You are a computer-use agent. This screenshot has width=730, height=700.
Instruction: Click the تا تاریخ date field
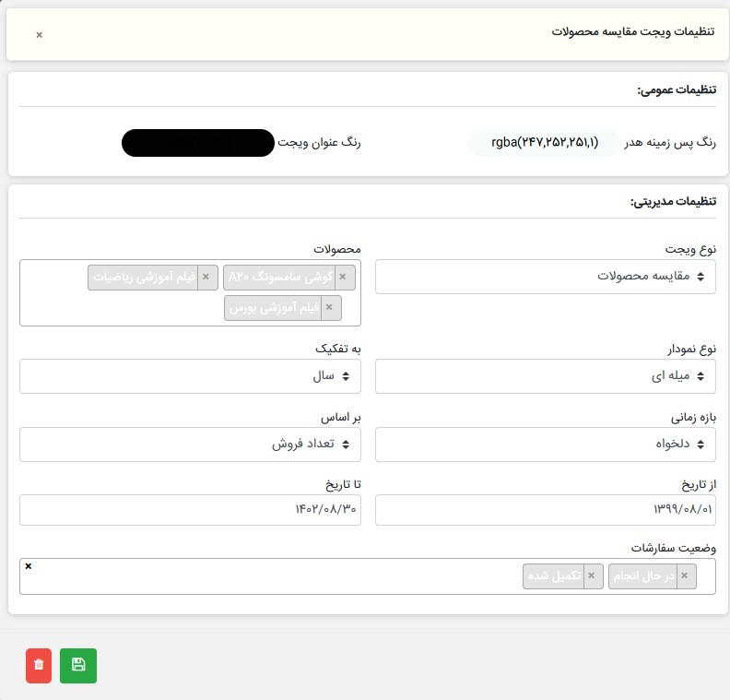click(x=190, y=510)
